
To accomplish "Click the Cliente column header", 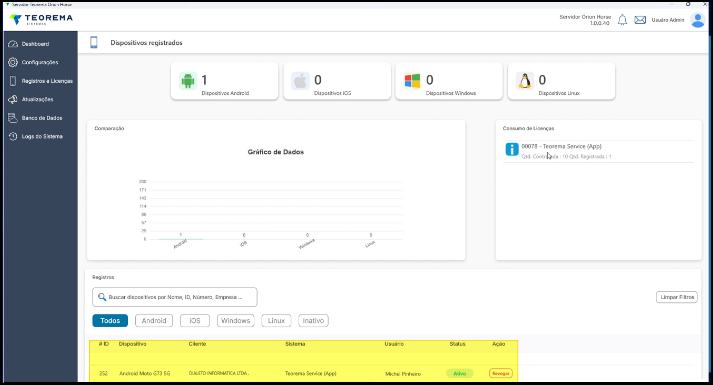I will pyautogui.click(x=197, y=344).
